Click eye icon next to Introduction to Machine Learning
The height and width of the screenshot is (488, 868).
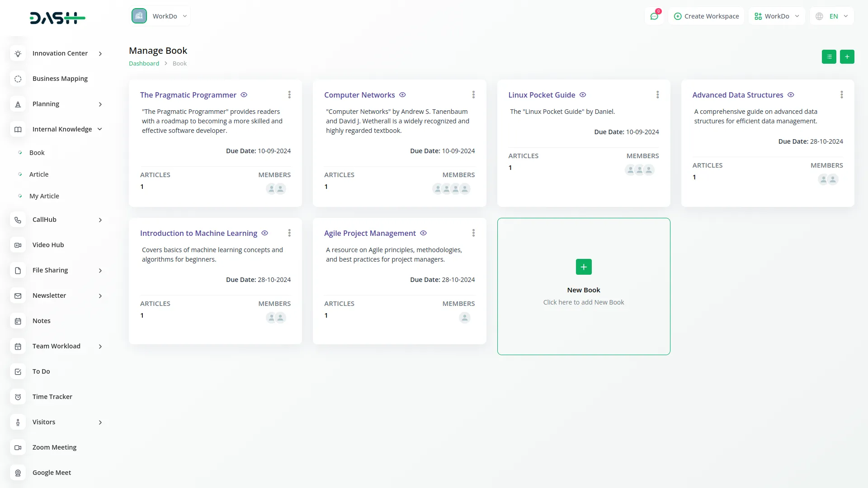tap(265, 233)
